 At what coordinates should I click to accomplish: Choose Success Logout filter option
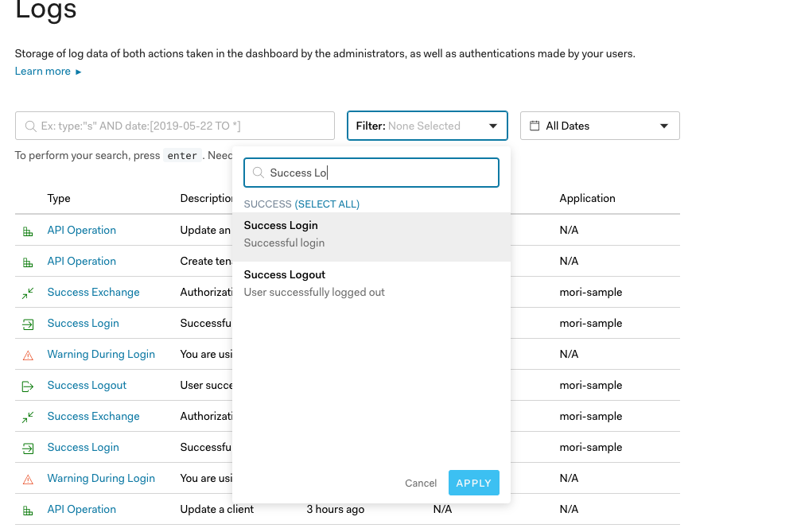371,283
